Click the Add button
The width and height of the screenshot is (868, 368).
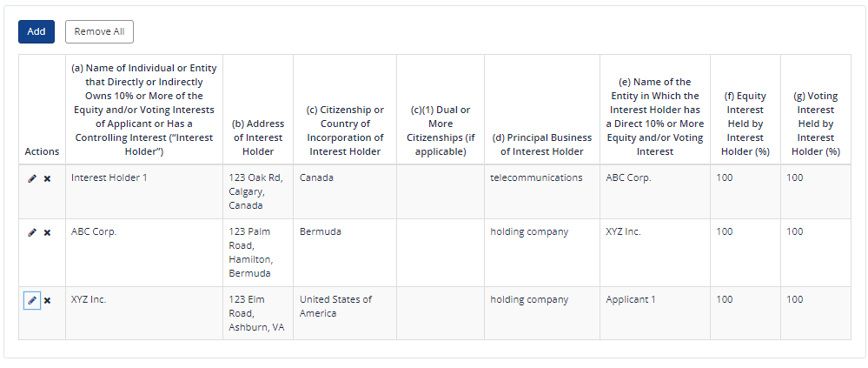point(36,31)
